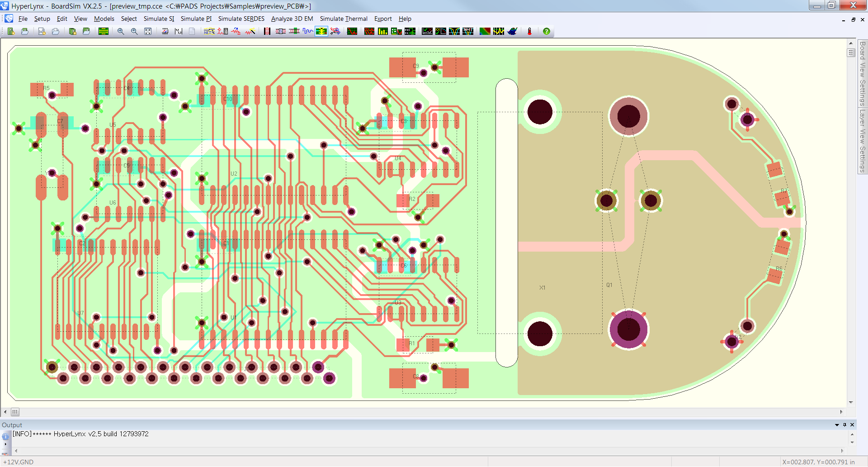
Task: Click the vertical scrollbar down arrow
Action: [x=851, y=402]
